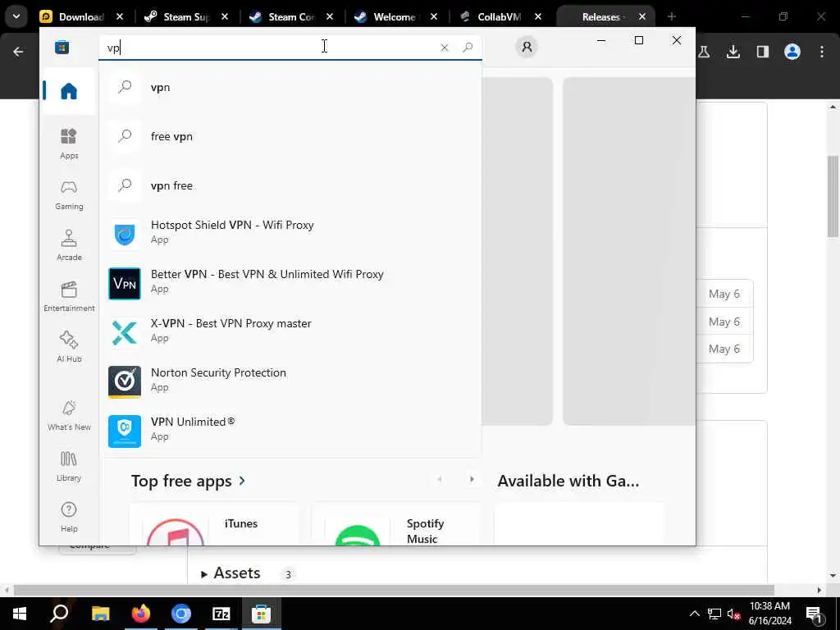Viewport: 840px width, 630px height.
Task: Click the browser horizontal scrollbar
Action: pyautogui.click(x=394, y=590)
